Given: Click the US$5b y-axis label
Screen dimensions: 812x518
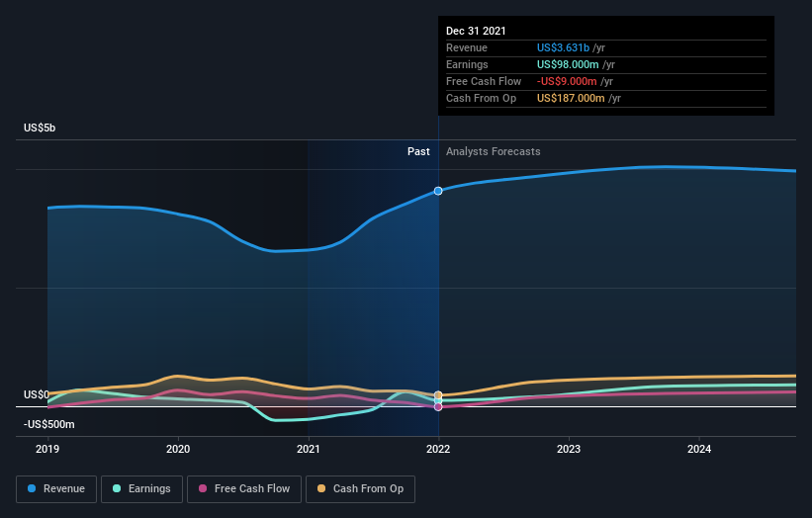Looking at the screenshot, I should [40, 128].
